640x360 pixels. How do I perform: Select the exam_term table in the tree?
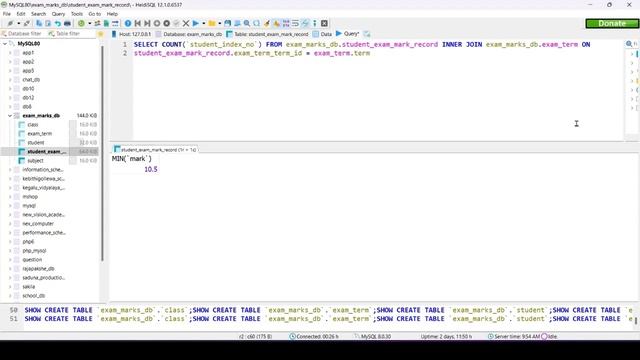(40, 133)
